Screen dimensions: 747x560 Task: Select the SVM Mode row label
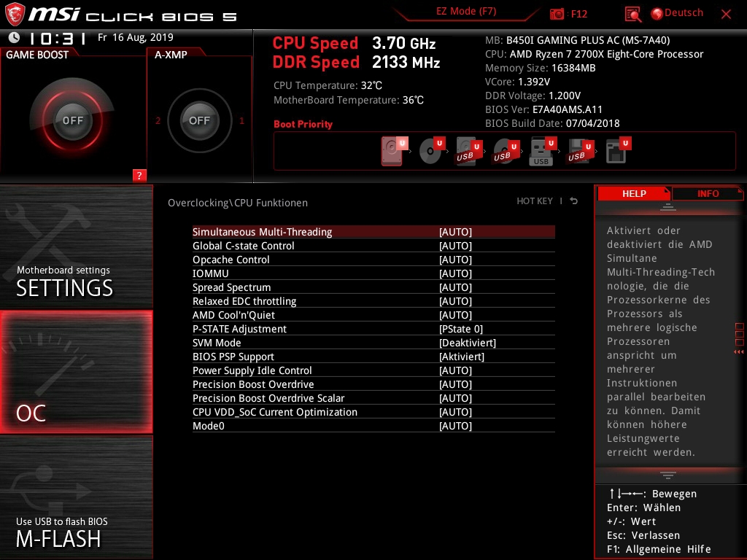coord(217,343)
